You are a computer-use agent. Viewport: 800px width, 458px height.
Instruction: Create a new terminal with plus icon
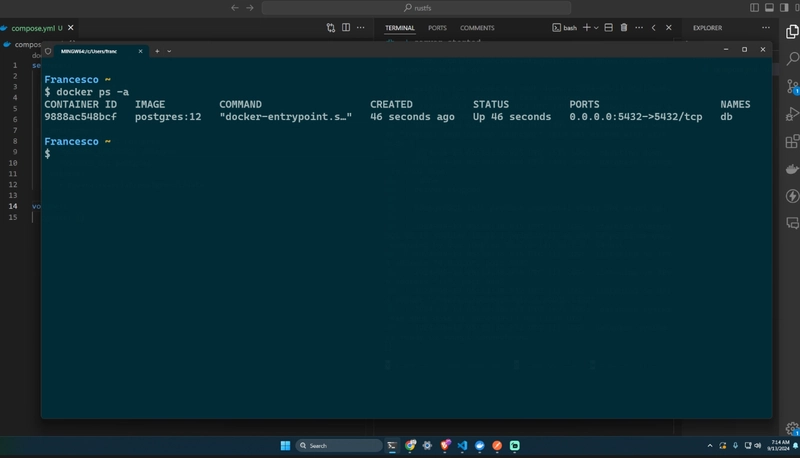pyautogui.click(x=586, y=28)
